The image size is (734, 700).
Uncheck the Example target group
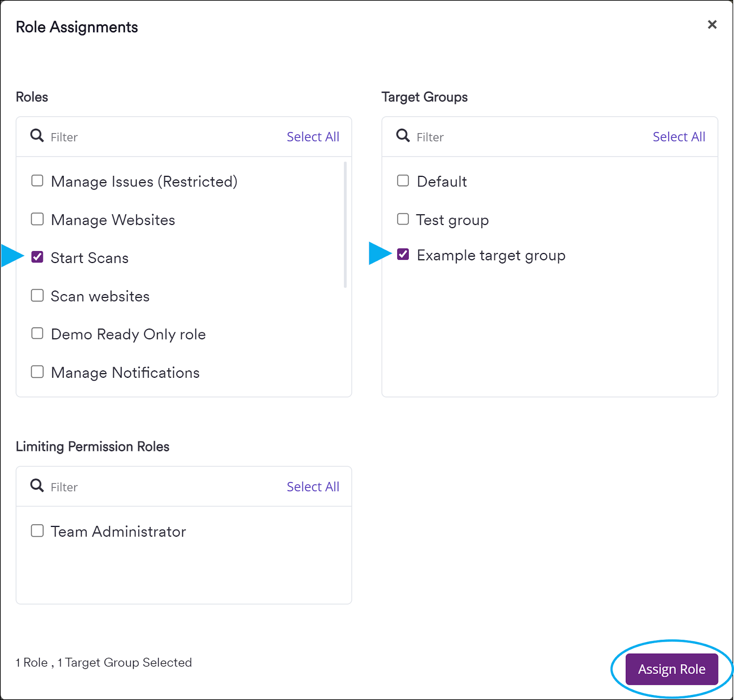tap(402, 255)
